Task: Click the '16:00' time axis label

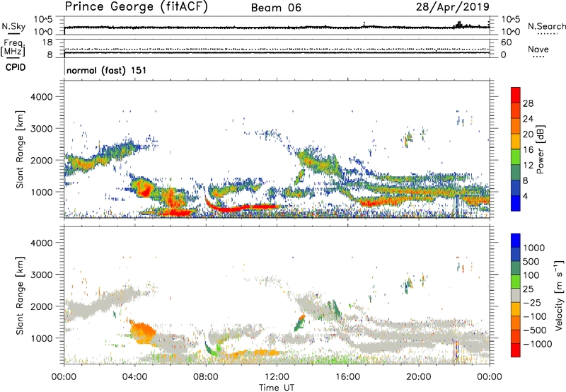Action: (347, 377)
